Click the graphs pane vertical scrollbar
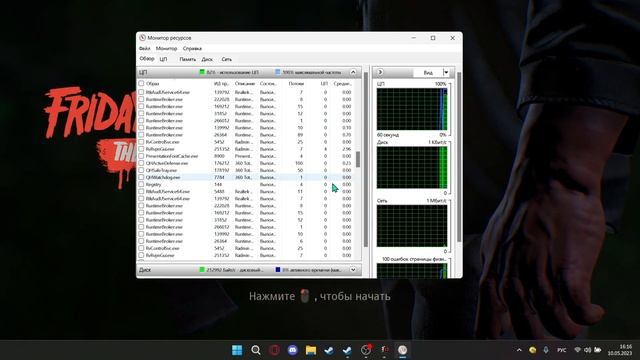The width and height of the screenshot is (640, 360). tap(459, 157)
